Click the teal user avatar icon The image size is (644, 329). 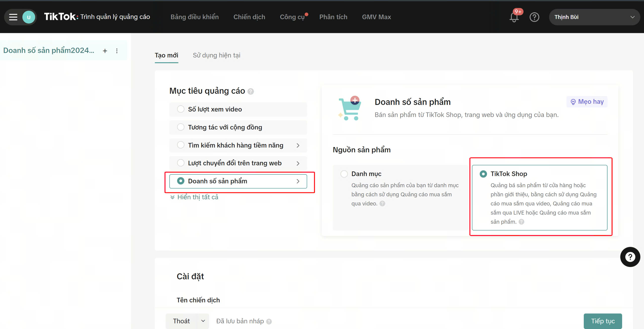click(x=29, y=17)
